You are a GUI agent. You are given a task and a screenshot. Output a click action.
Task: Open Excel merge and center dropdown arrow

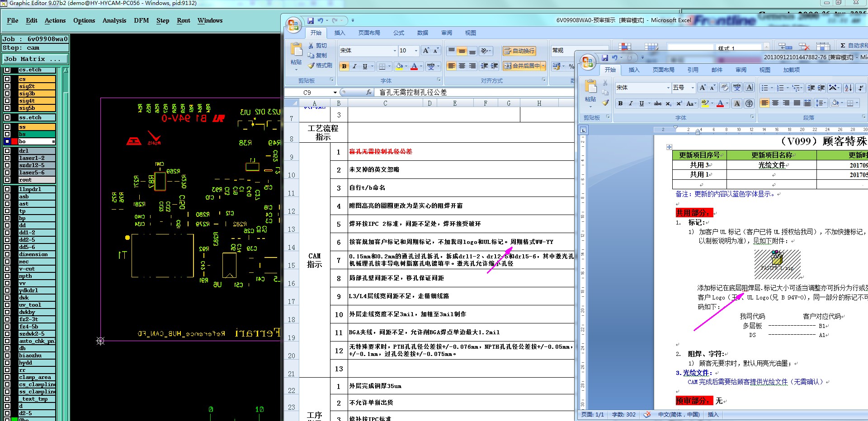[543, 66]
